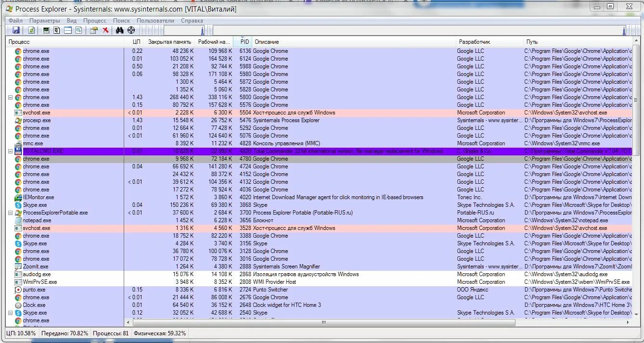Viewport: 644px width, 343px height.
Task: Toggle the Show Lower Pane toolbar icon
Action: pos(68,30)
